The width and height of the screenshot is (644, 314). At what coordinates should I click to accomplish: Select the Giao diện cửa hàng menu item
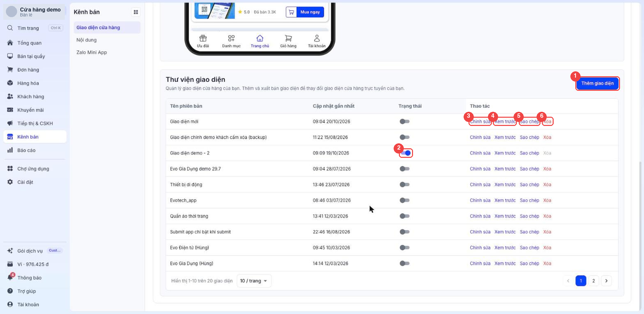[x=107, y=28]
